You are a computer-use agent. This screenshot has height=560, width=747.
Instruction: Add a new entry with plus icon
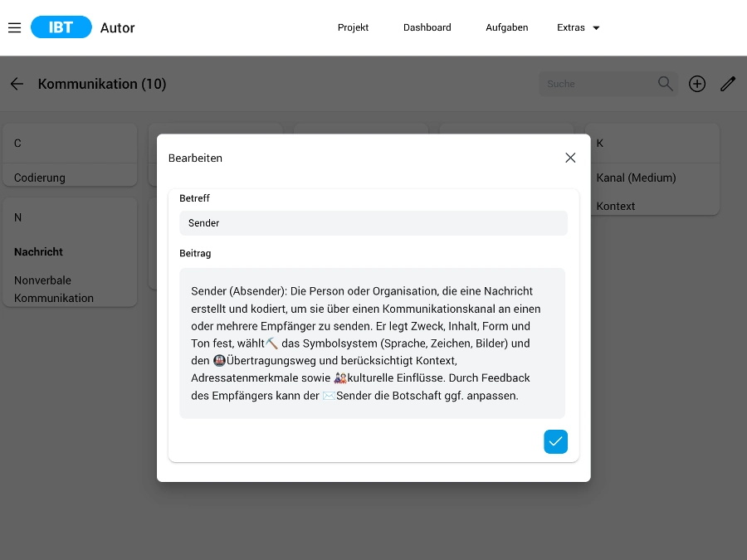coord(697,84)
